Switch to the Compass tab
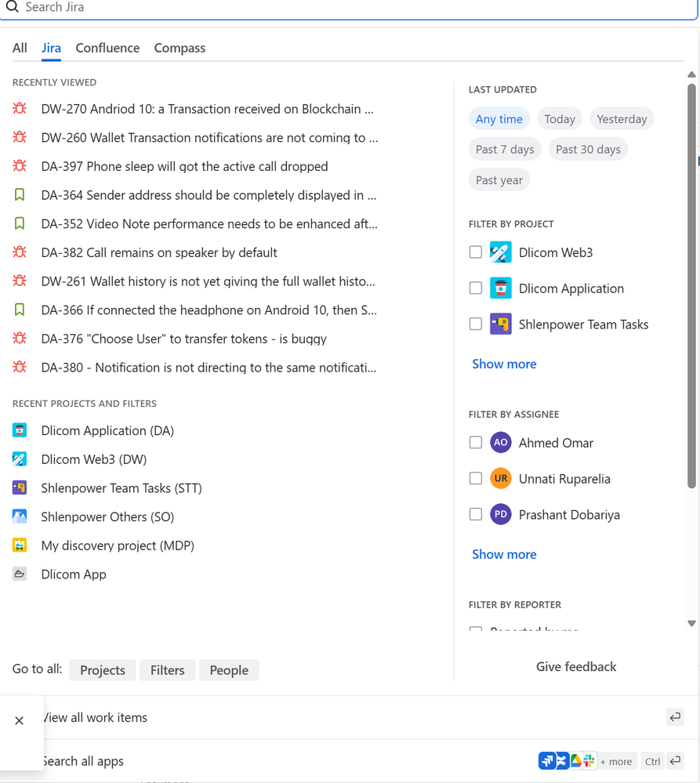The height and width of the screenshot is (783, 700). [x=180, y=48]
